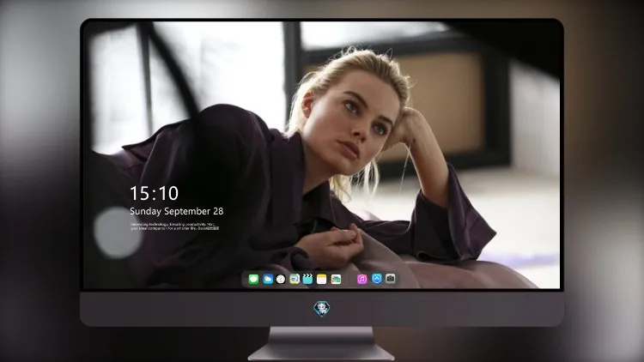Screen dimensions: 644x362
Task: Open the teal clapperboard video app
Action: [x=307, y=280]
